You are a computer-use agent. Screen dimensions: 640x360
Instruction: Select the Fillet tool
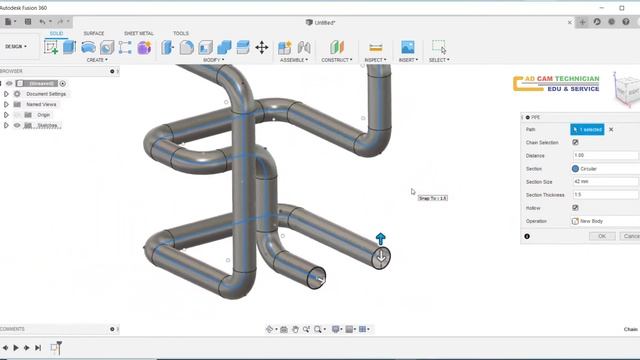click(x=187, y=47)
